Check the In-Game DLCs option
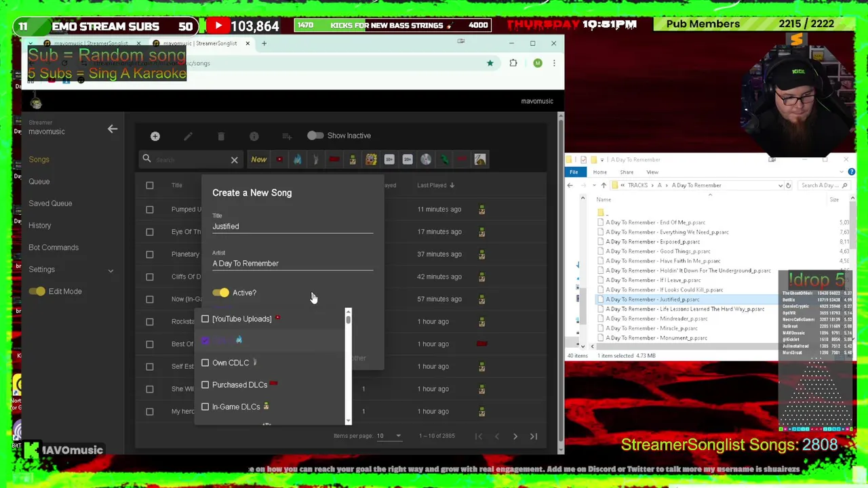The image size is (868, 488). coord(205,407)
